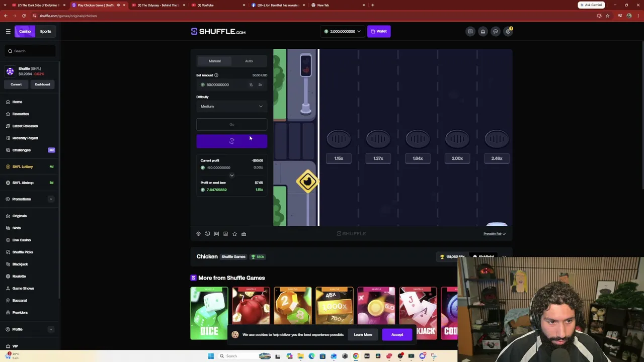
Task: Click the Baccarat sidebar icon
Action: click(8, 300)
